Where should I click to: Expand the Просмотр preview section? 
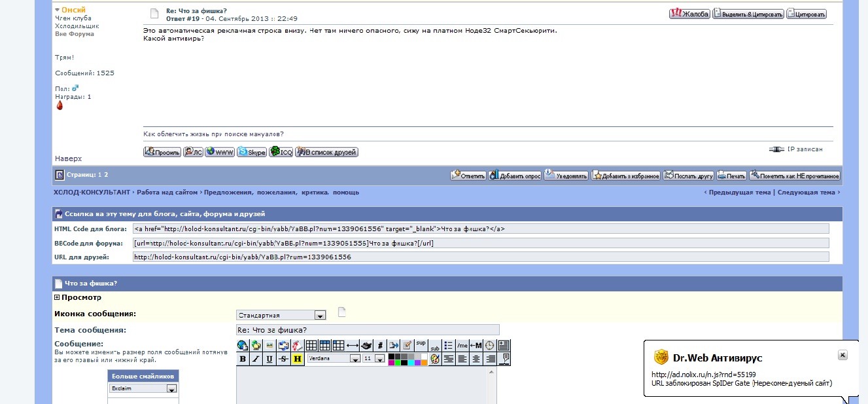(58, 297)
